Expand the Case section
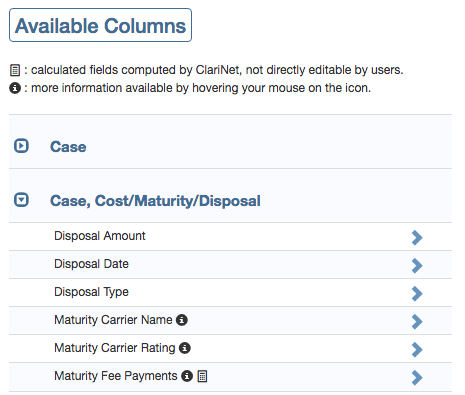 tap(21, 146)
